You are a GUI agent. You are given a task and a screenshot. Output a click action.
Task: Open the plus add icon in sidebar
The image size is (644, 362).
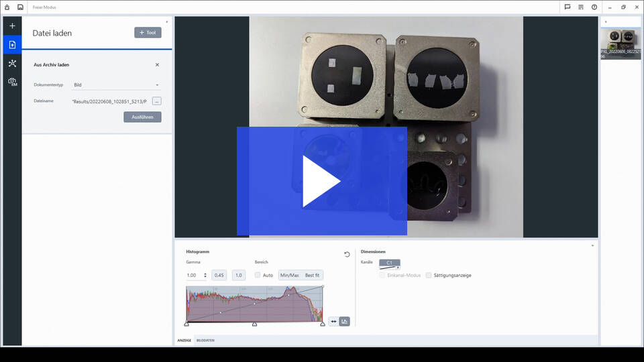12,26
